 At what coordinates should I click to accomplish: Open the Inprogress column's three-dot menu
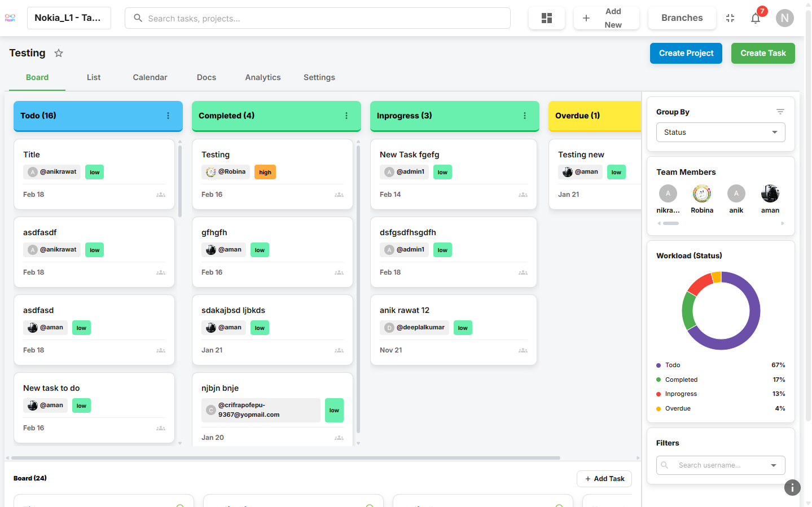pyautogui.click(x=524, y=116)
